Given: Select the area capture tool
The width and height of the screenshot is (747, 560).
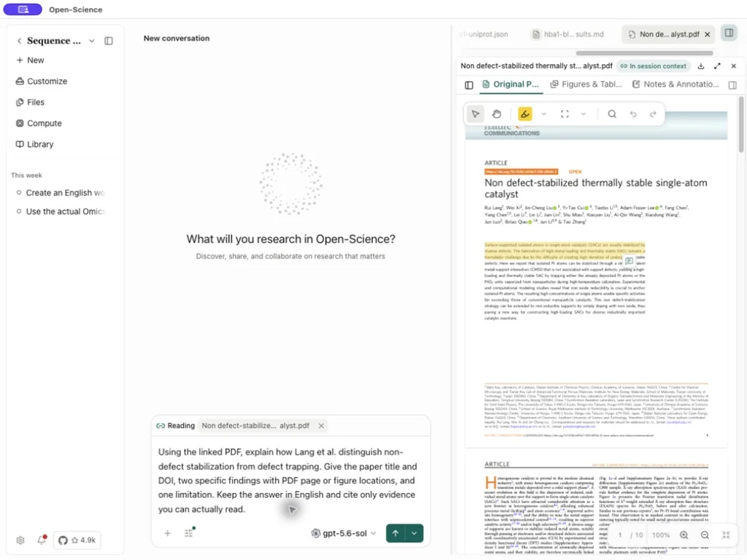Looking at the screenshot, I should pyautogui.click(x=565, y=114).
